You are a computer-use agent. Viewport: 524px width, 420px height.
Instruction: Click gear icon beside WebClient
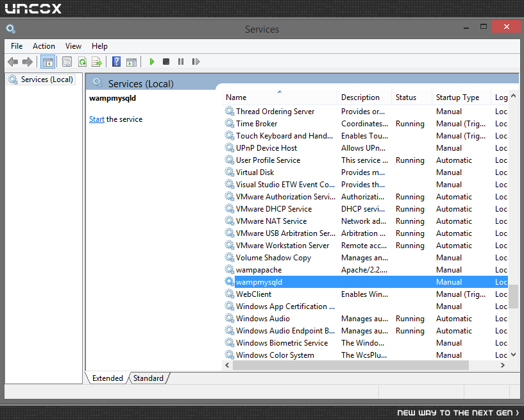pyautogui.click(x=229, y=294)
